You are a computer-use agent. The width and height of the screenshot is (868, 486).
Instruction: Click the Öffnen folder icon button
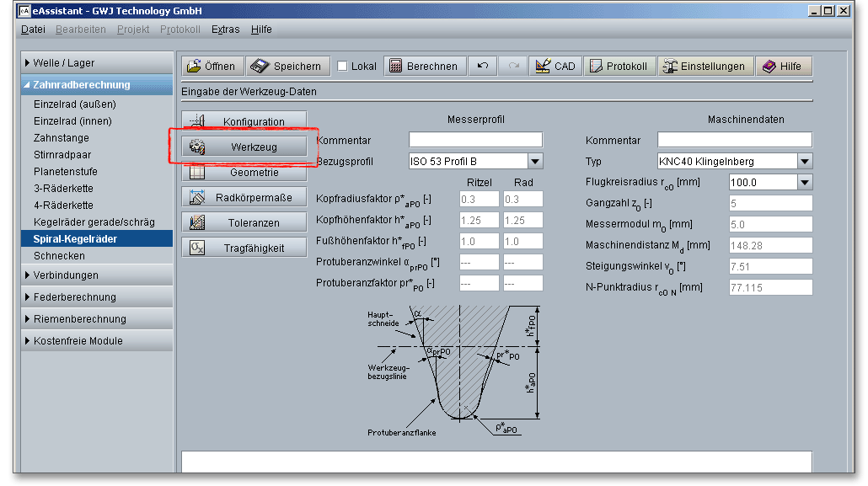click(x=212, y=66)
